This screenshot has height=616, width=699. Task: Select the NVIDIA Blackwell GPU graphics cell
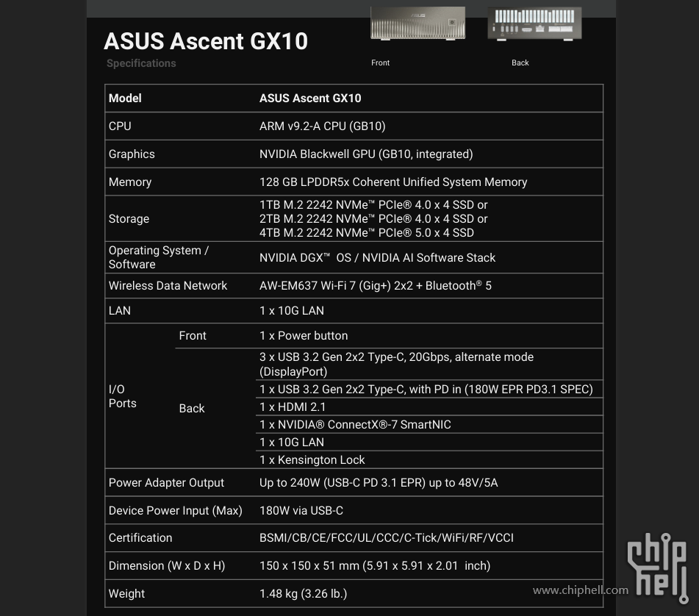366,154
